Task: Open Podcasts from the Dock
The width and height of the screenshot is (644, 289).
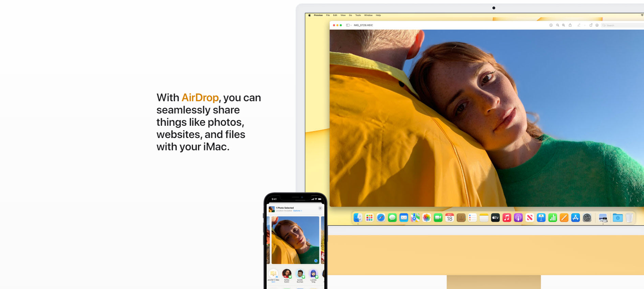Action: [518, 217]
